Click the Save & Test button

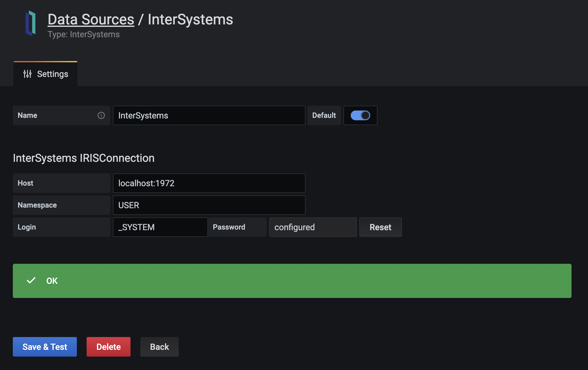click(45, 347)
